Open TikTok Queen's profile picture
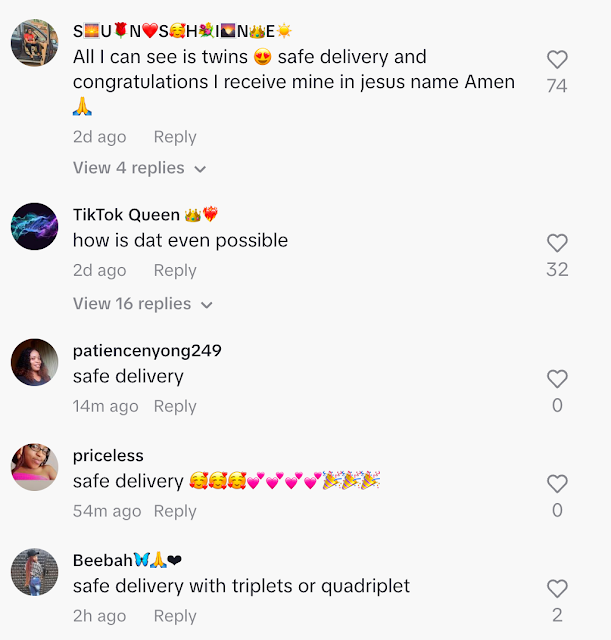 (x=35, y=226)
